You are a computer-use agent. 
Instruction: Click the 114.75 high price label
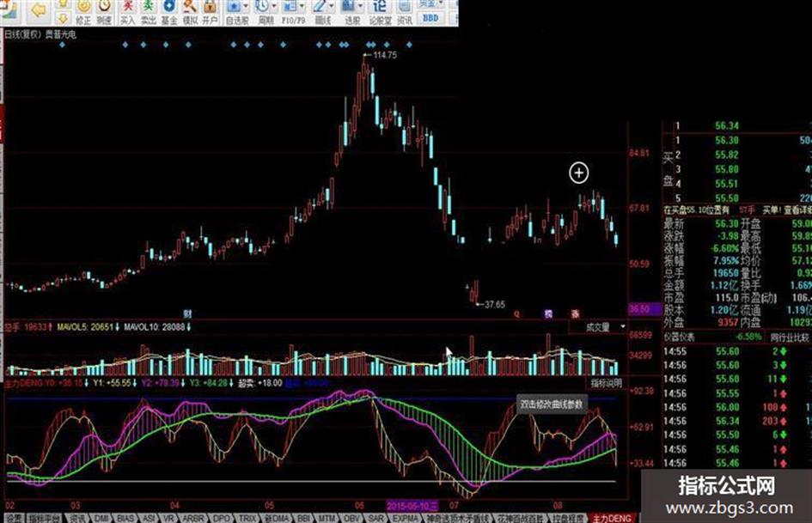point(385,55)
